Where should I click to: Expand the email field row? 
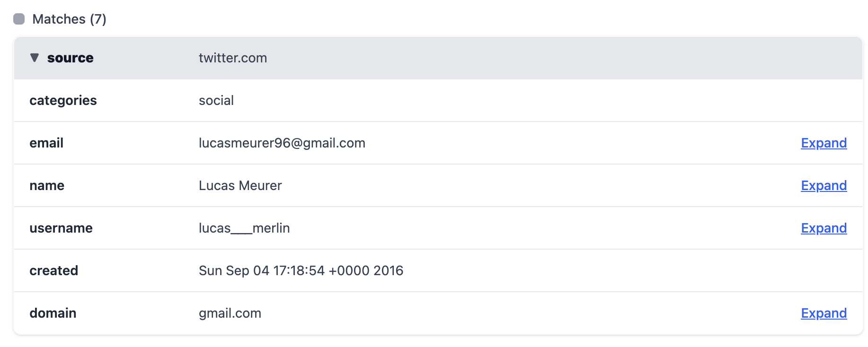tap(824, 143)
